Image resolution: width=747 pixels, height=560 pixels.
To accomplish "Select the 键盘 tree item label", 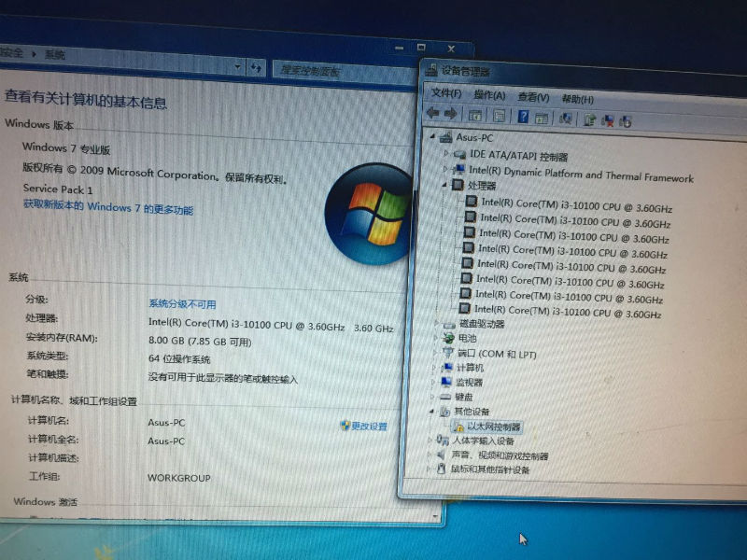I will click(x=463, y=397).
